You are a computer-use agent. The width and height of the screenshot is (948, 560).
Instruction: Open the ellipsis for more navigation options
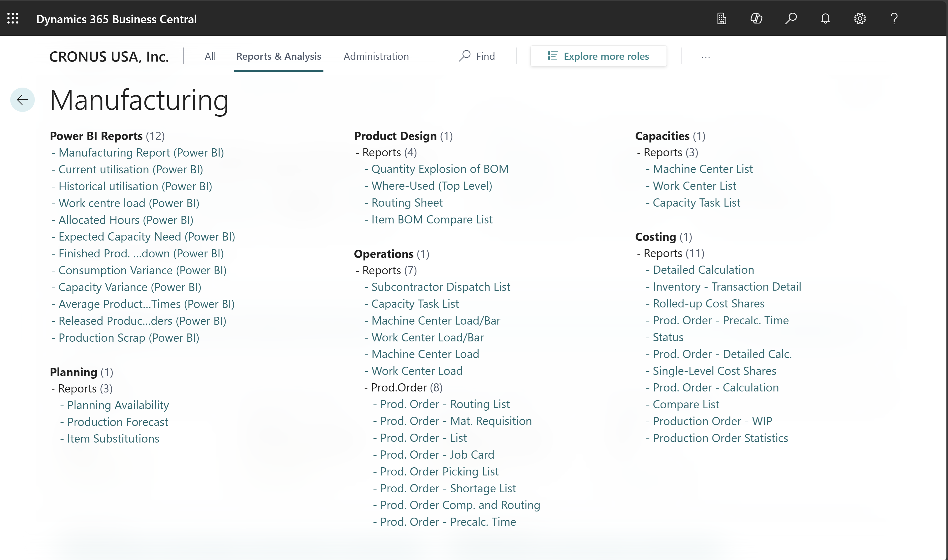click(706, 57)
